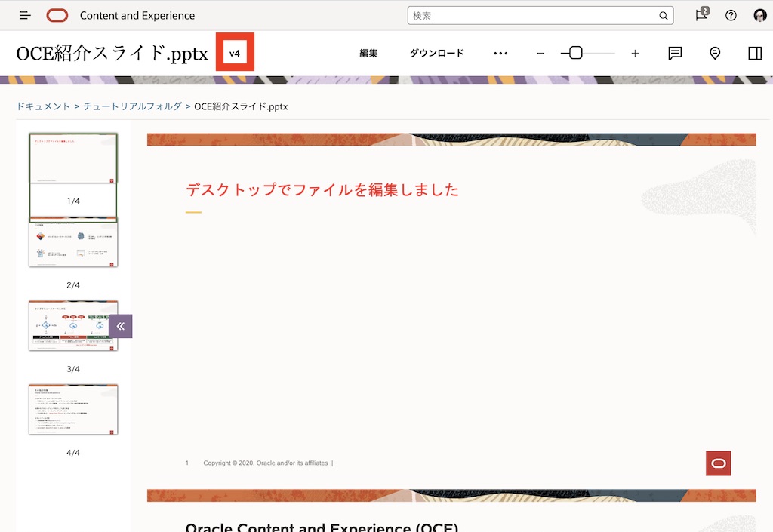The height and width of the screenshot is (532, 773).
Task: Click the Oracle logo in the header
Action: pyautogui.click(x=57, y=15)
